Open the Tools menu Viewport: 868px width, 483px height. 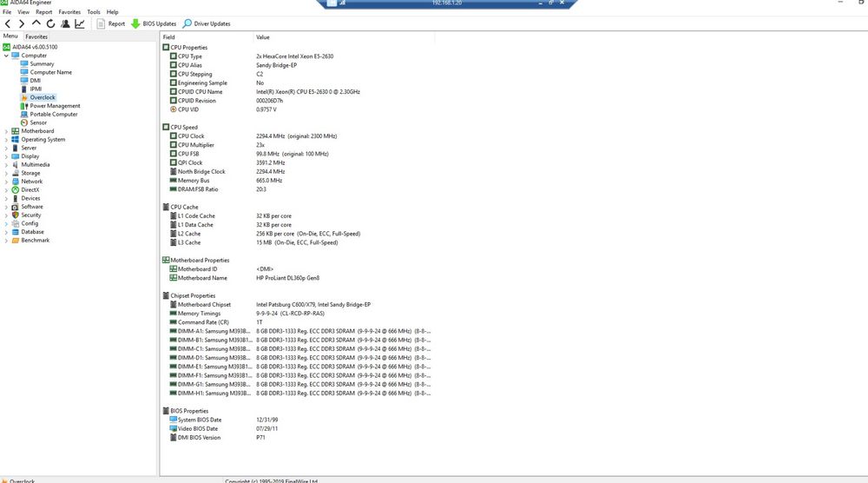point(94,11)
